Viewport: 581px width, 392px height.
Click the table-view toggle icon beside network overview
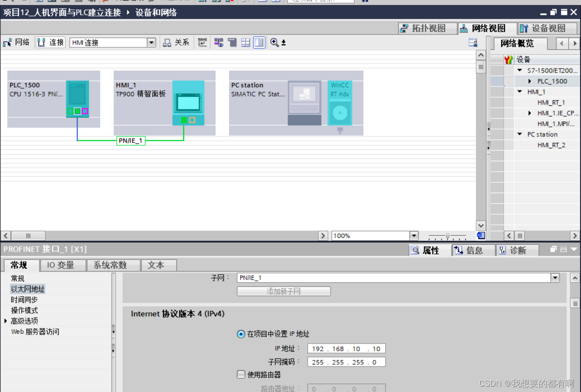[x=473, y=43]
